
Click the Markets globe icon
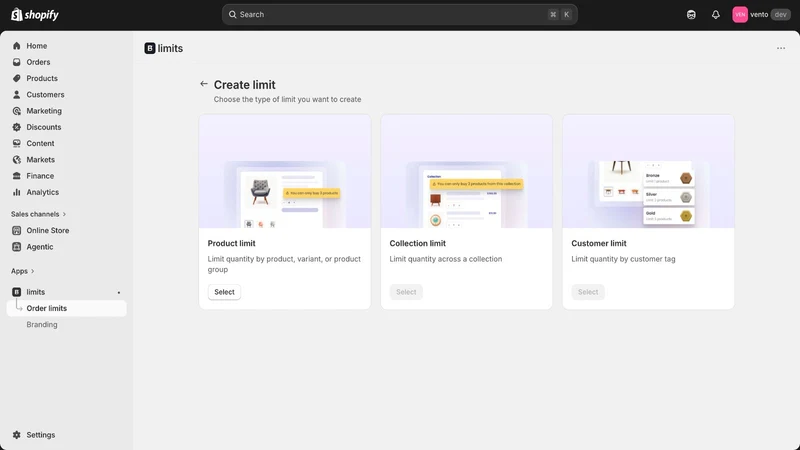[x=17, y=160]
